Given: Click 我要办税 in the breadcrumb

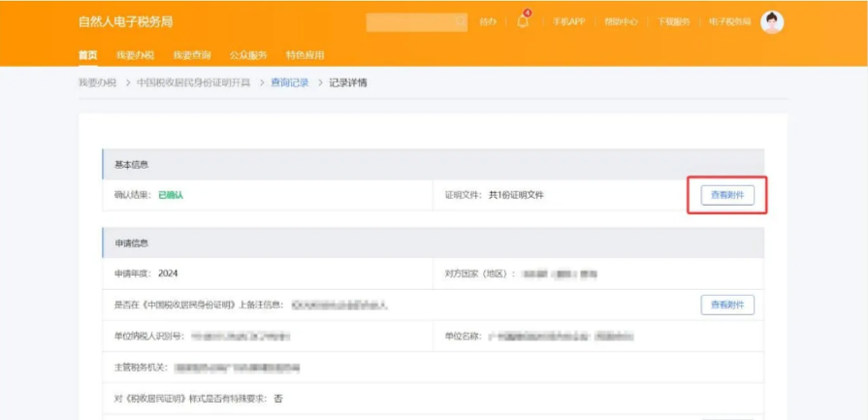Looking at the screenshot, I should click(97, 83).
